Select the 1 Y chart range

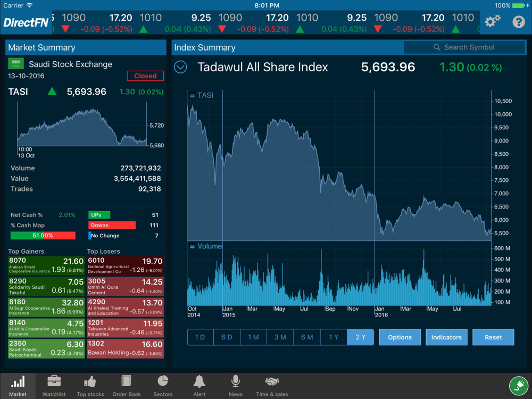[x=334, y=337]
